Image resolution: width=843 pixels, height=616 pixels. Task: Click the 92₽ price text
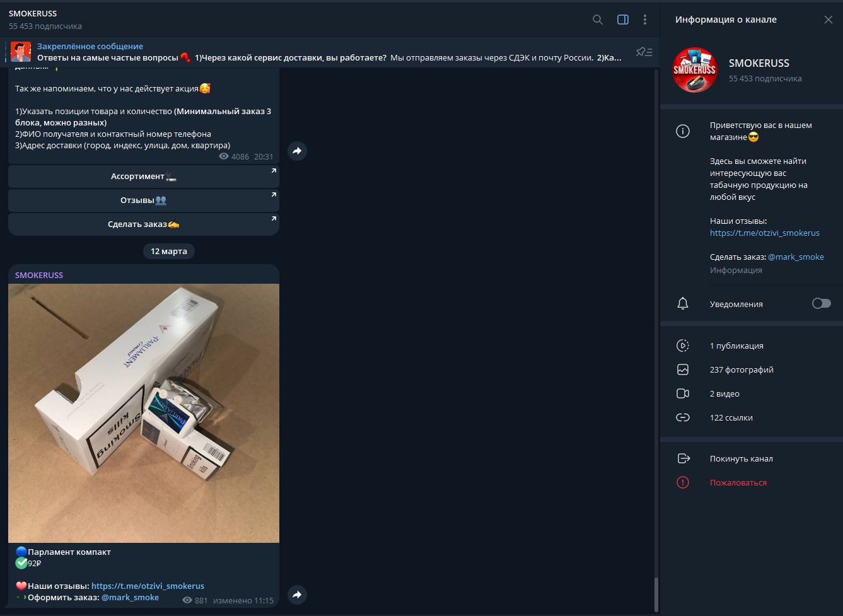[x=35, y=563]
